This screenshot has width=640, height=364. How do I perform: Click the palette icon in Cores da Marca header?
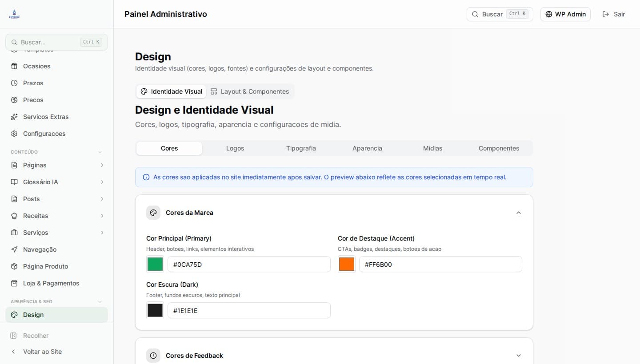[x=153, y=213]
